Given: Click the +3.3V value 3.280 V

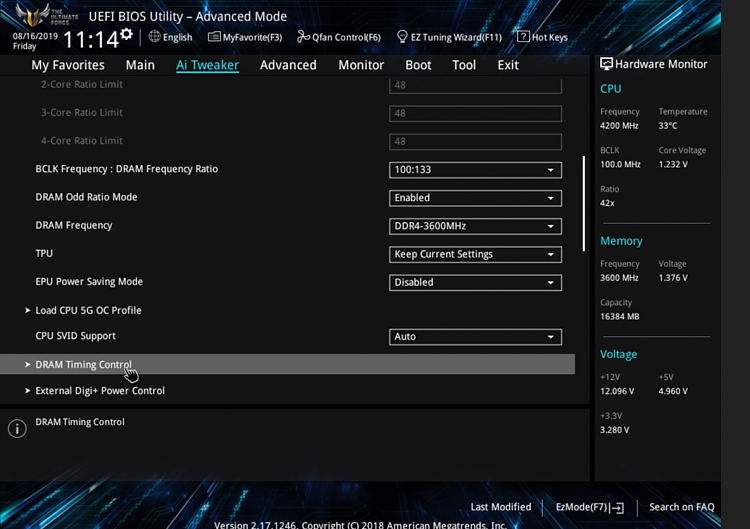Looking at the screenshot, I should (615, 430).
